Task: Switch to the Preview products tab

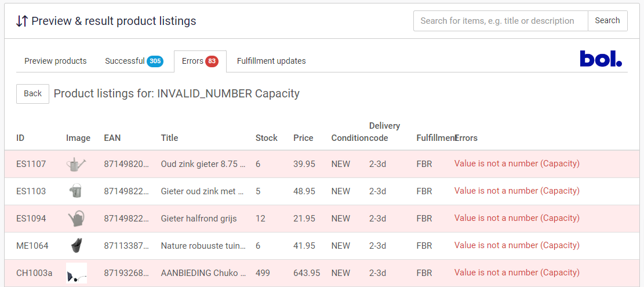Action: tap(56, 61)
